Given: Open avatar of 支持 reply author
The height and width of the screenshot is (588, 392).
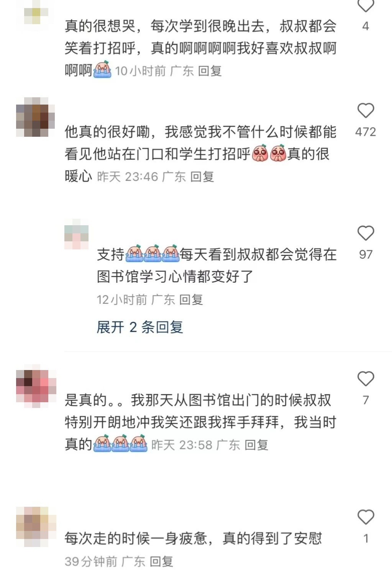Looking at the screenshot, I should (77, 234).
